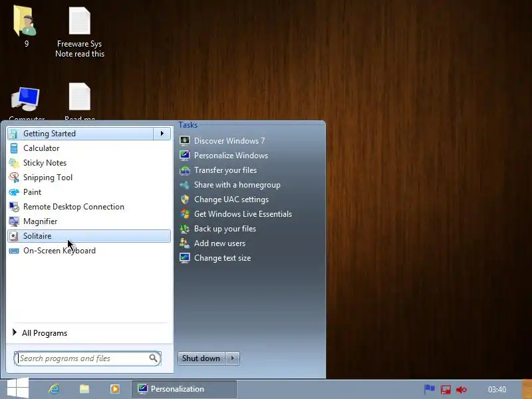Click the Personalize Windows icon
Screen dimensions: 532x399
185,156
